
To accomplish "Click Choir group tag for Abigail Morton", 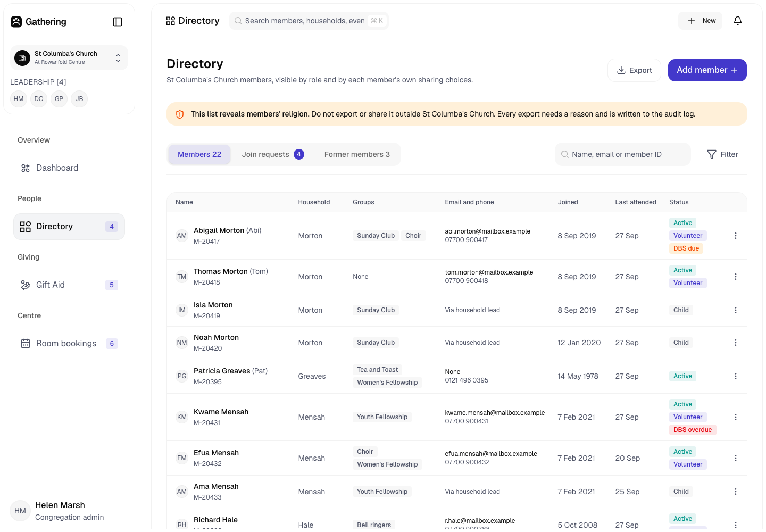I will 413,236.
